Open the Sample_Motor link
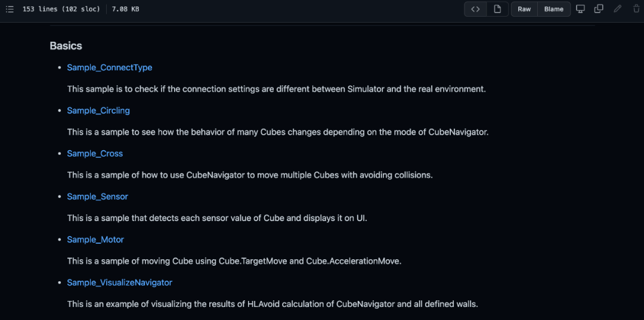This screenshot has height=320, width=644. click(95, 240)
